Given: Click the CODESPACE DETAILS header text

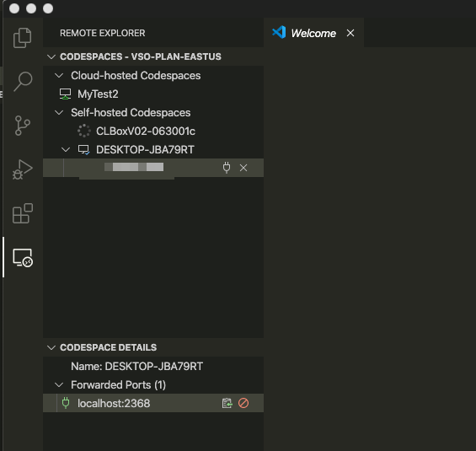Looking at the screenshot, I should tap(109, 347).
